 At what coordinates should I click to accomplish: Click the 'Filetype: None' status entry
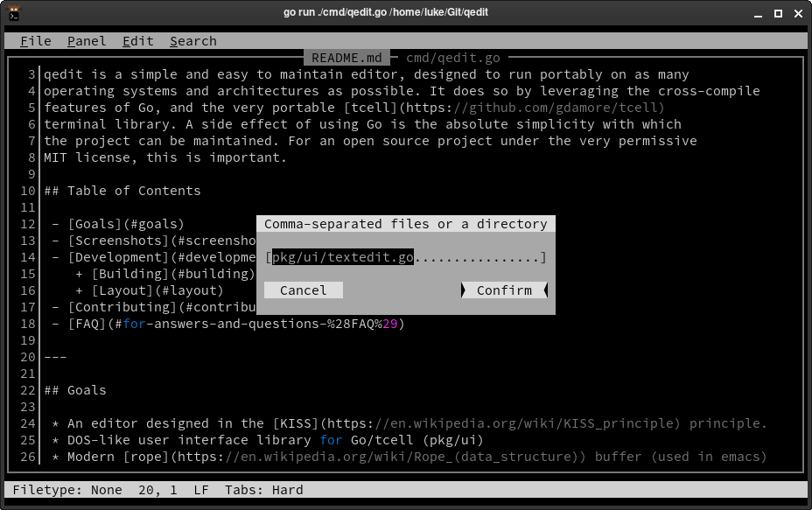tap(67, 490)
